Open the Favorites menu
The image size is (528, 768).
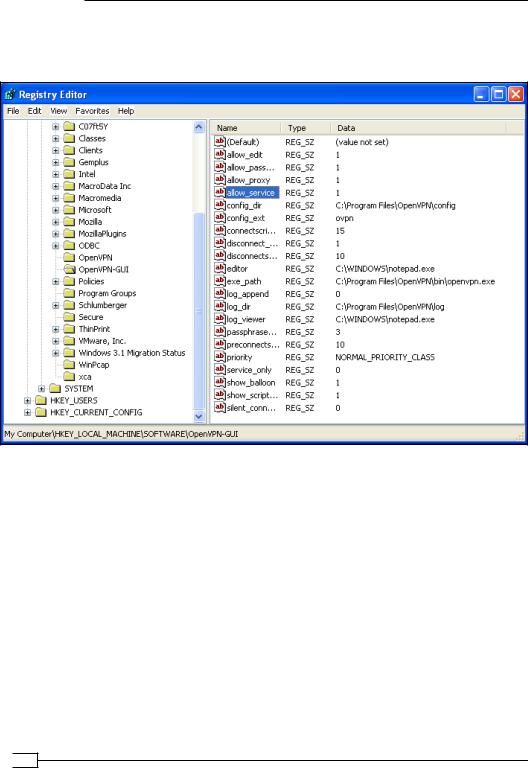(x=92, y=111)
